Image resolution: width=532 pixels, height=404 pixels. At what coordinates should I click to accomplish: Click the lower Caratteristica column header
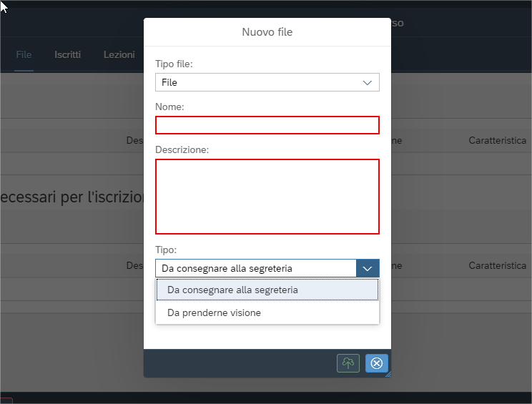(x=497, y=265)
